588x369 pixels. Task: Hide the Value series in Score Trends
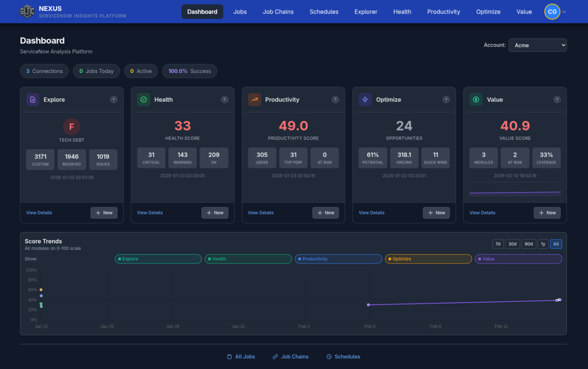[518, 259]
